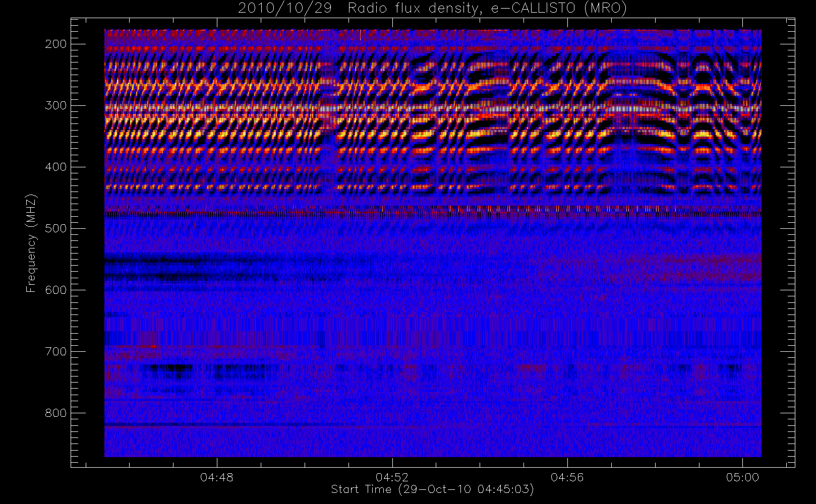Select the 800 frequency tick label
This screenshot has height=504, width=816.
click(x=56, y=413)
